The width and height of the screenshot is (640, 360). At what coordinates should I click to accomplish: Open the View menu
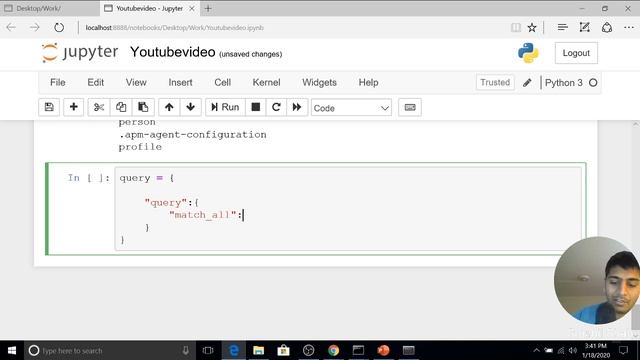point(136,82)
